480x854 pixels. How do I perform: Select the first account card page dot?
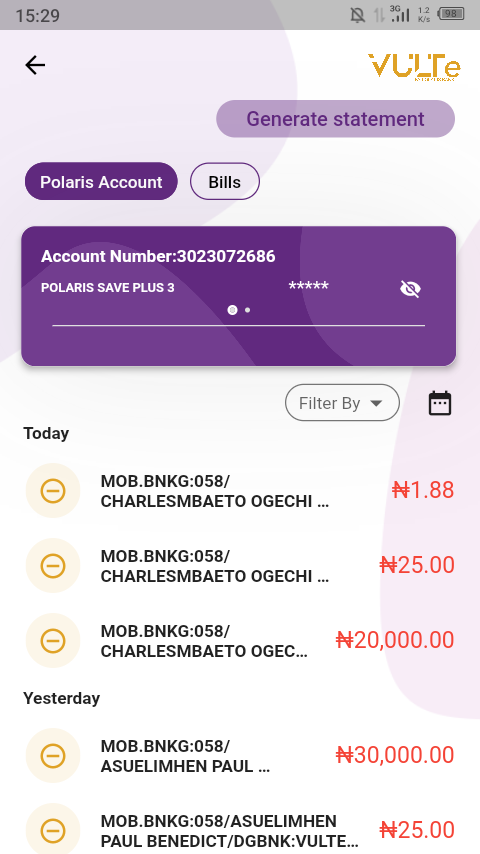pyautogui.click(x=233, y=310)
